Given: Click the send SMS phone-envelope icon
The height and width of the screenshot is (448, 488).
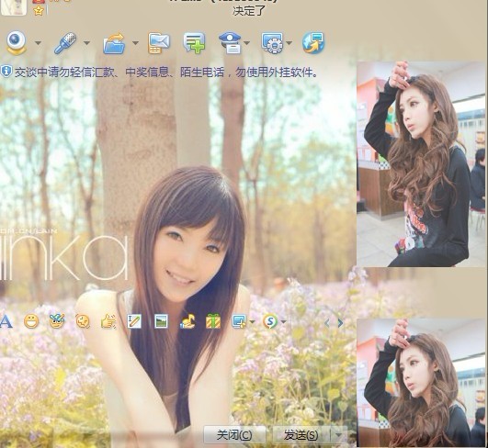Looking at the screenshot, I should click(x=159, y=43).
